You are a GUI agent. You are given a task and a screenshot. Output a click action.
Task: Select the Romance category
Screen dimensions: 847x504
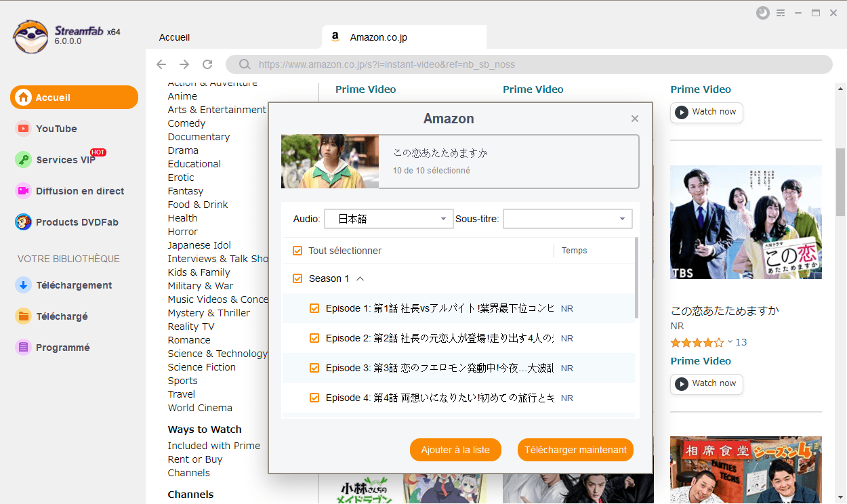coord(189,340)
